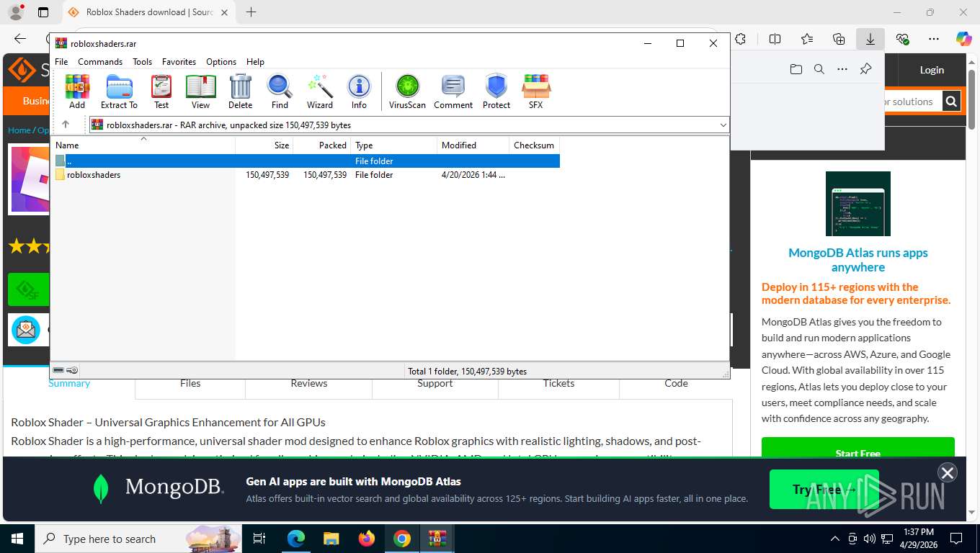Screen dimensions: 980x553
Task: Open the Options menu
Action: click(x=221, y=62)
